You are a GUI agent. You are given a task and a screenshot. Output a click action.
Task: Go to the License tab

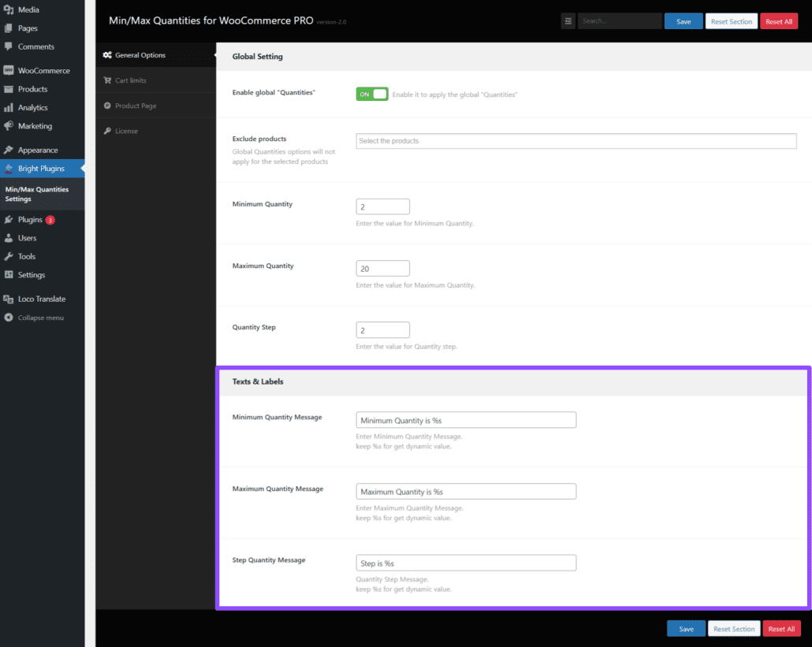(x=126, y=131)
